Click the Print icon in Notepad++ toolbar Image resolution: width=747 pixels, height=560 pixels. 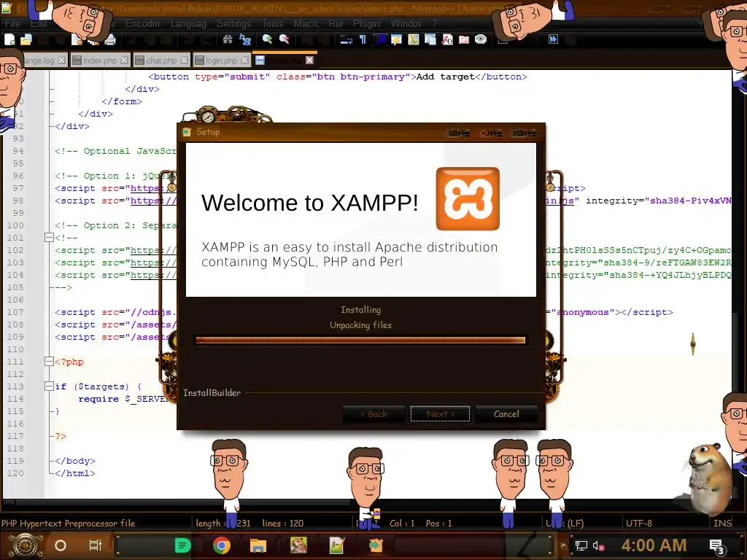click(x=110, y=40)
